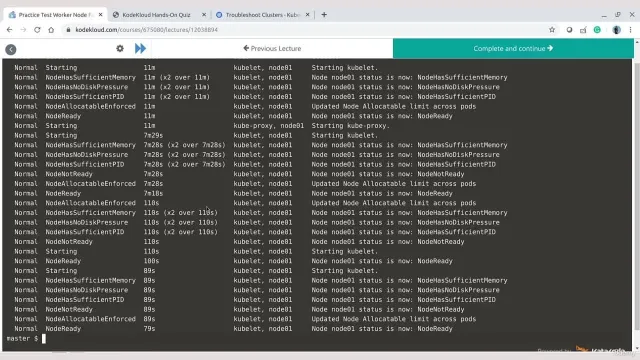Image resolution: width=640 pixels, height=360 pixels.
Task: Click the browser back arrow
Action: pyautogui.click(x=9, y=30)
